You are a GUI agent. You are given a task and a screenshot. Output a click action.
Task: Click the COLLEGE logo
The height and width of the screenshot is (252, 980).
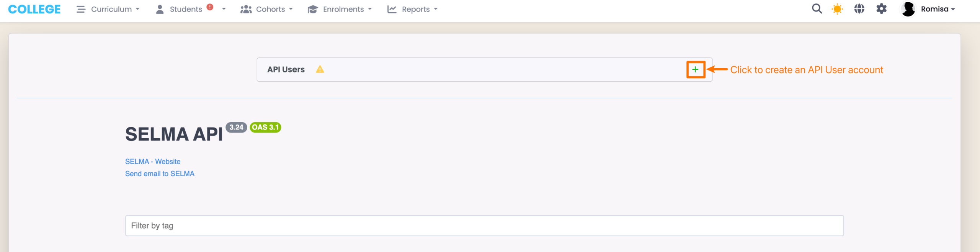(x=34, y=9)
